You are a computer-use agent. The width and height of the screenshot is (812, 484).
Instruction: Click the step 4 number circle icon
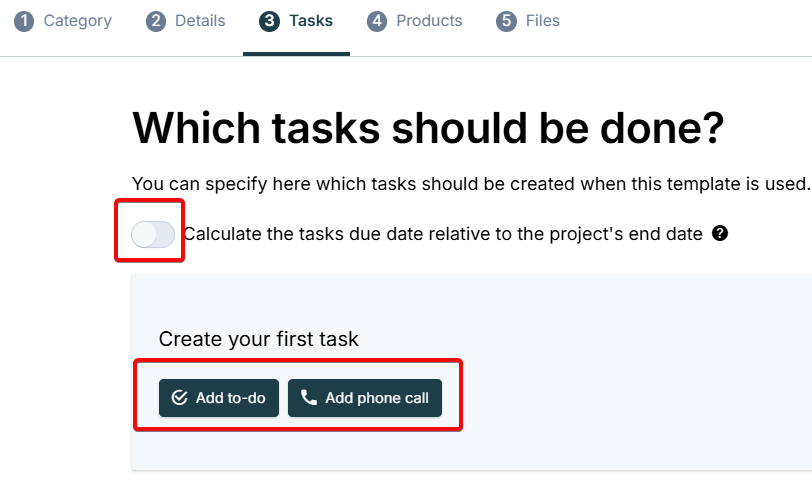(377, 21)
